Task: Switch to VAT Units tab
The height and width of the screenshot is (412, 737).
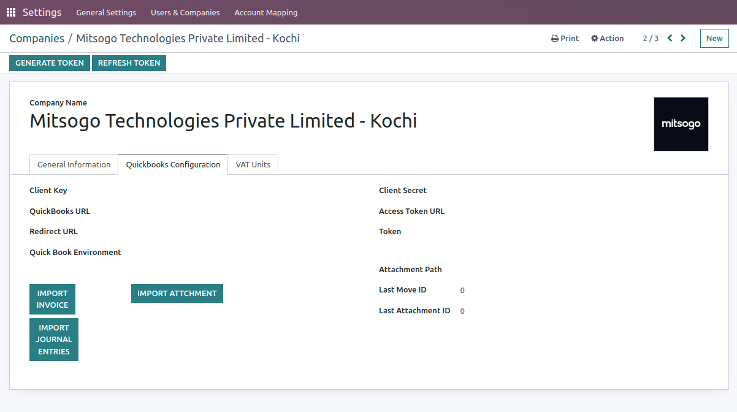Action: pyautogui.click(x=253, y=164)
